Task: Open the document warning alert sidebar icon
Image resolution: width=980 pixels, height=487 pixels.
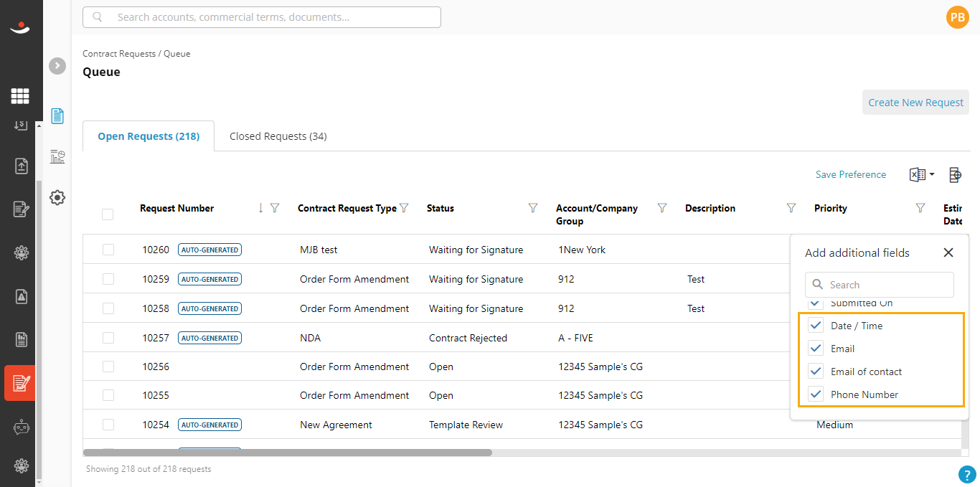Action: coord(21,295)
